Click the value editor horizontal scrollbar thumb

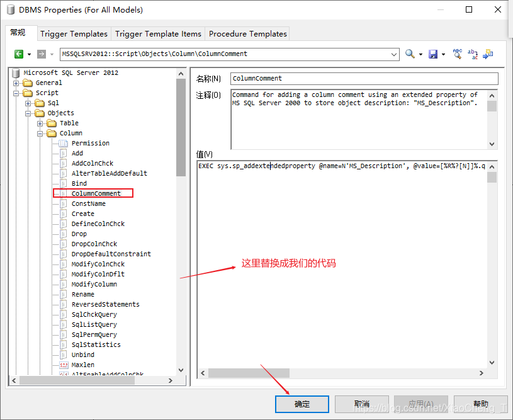tap(249, 373)
